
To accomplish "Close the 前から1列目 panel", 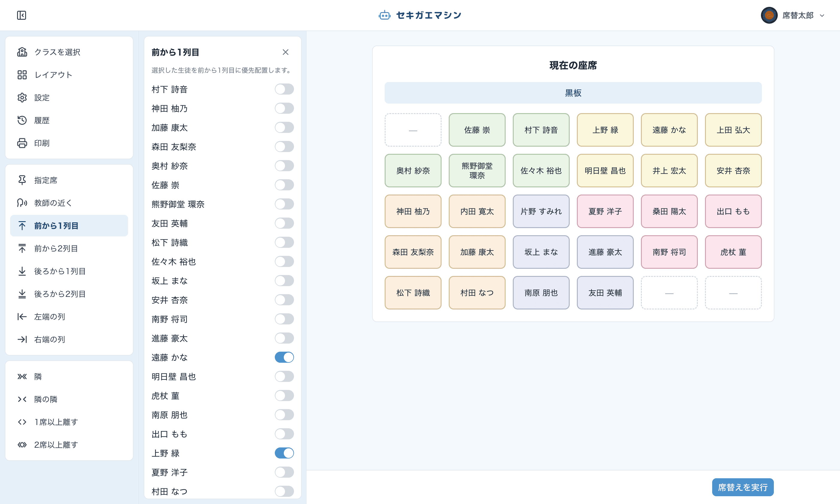I will [x=285, y=52].
